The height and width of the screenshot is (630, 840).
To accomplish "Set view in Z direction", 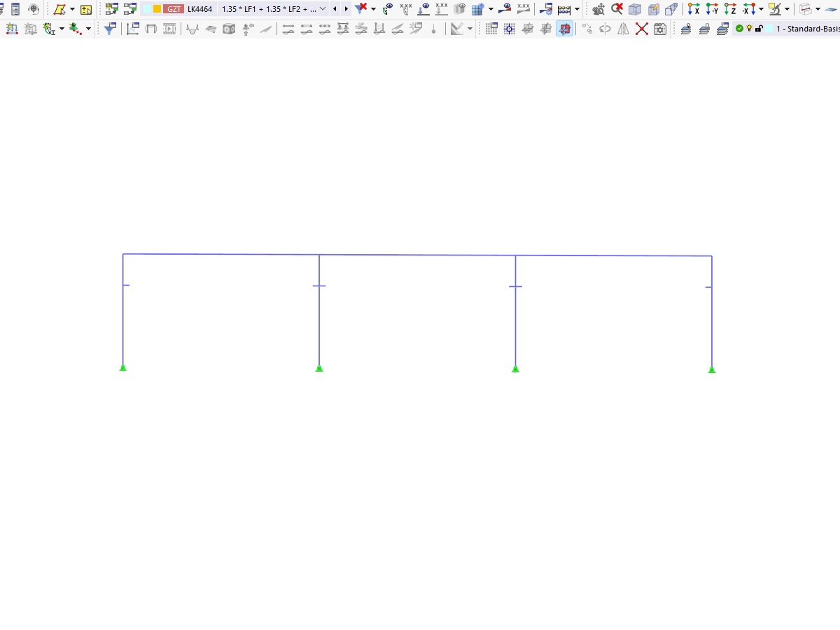I will pyautogui.click(x=729, y=9).
